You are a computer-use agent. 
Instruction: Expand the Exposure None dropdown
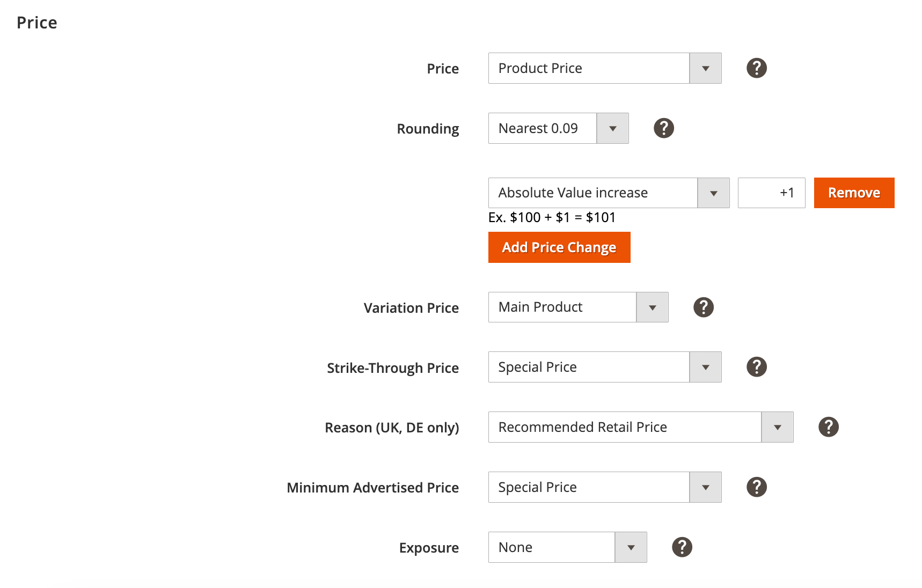click(567, 547)
